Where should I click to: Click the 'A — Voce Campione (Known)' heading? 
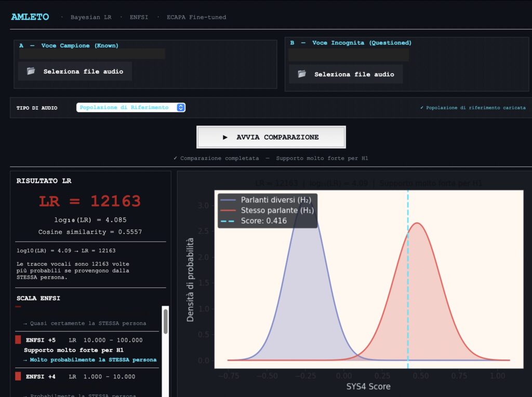click(x=69, y=46)
